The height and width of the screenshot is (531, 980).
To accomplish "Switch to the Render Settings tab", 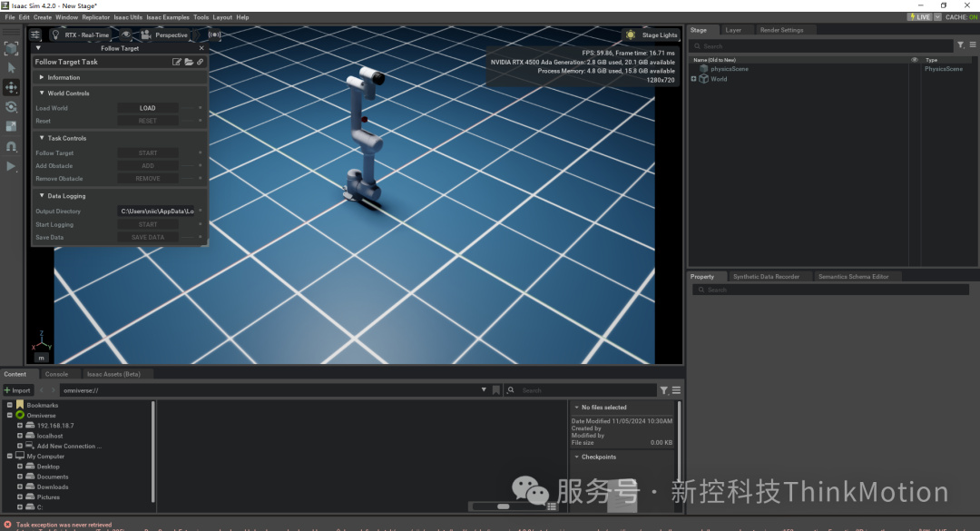I will pyautogui.click(x=780, y=30).
